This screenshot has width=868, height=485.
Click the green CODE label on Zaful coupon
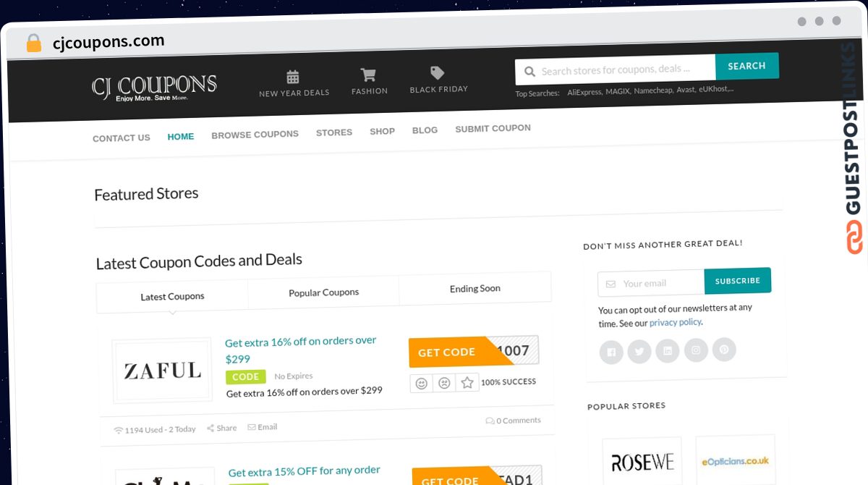245,377
